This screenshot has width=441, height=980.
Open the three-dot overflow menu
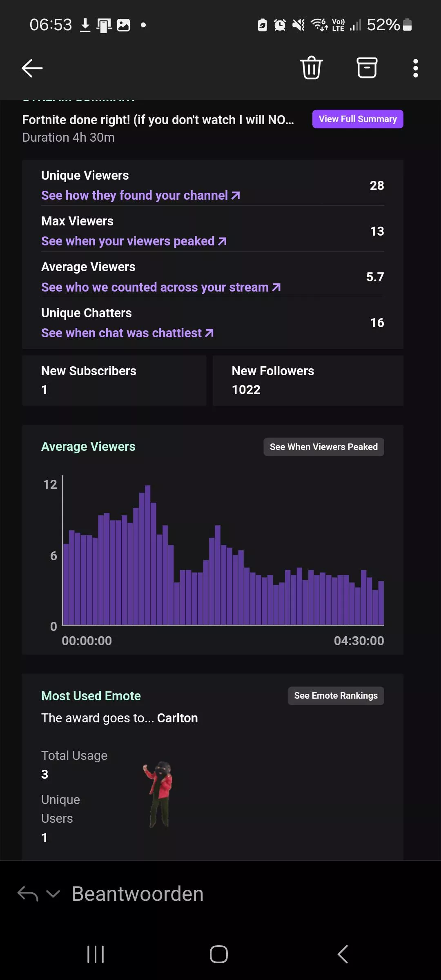point(415,68)
